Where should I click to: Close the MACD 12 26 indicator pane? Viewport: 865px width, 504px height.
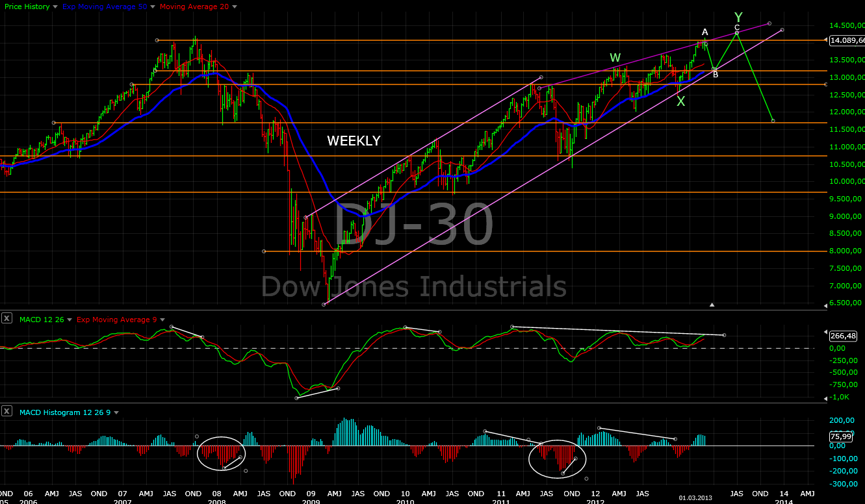(x=6, y=318)
